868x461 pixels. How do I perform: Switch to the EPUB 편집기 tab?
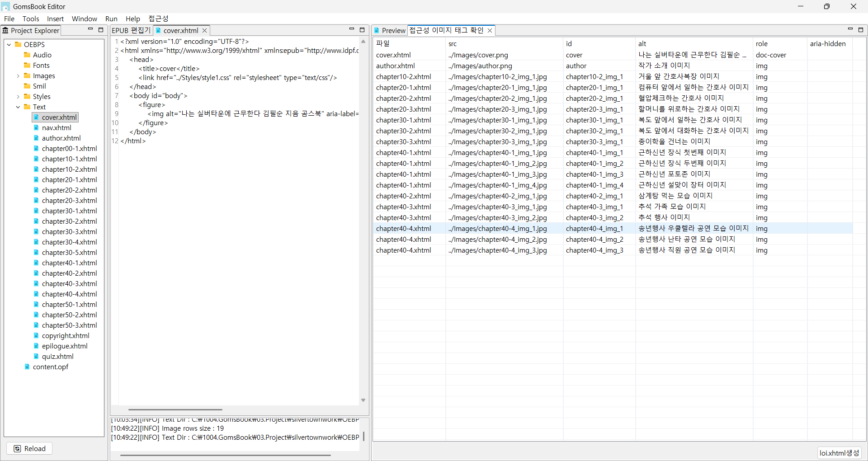pyautogui.click(x=131, y=30)
